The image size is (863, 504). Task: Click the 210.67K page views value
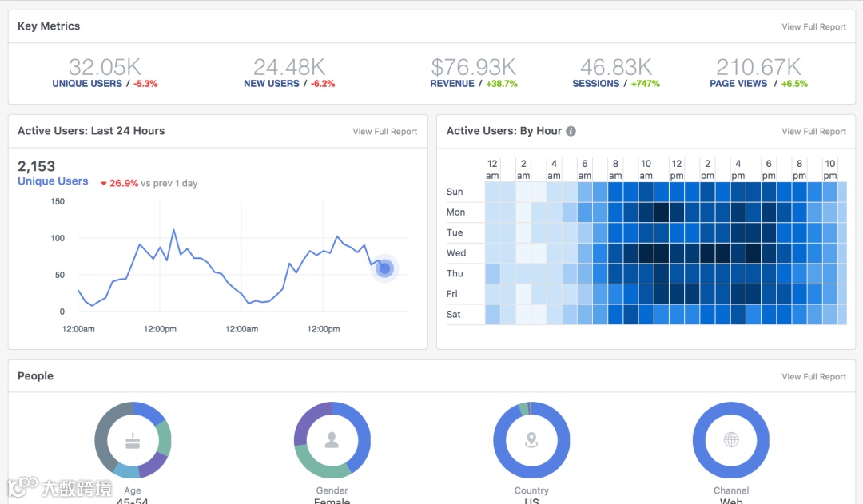click(758, 67)
